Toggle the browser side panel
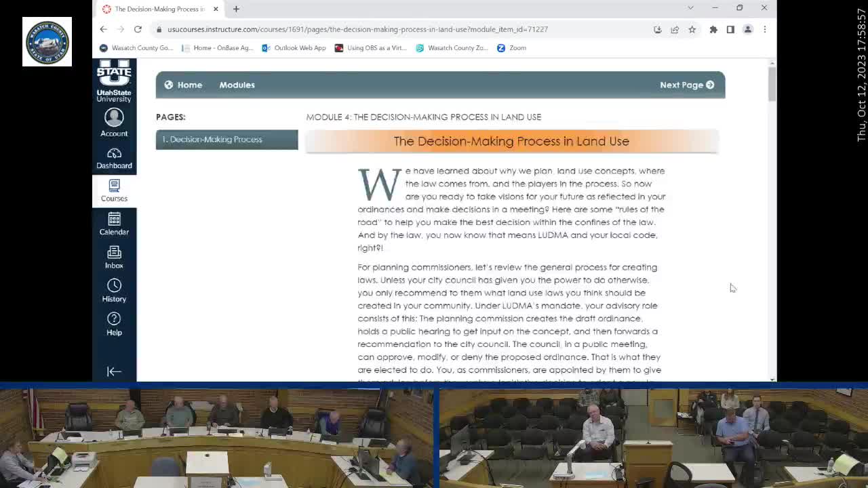 click(x=730, y=29)
